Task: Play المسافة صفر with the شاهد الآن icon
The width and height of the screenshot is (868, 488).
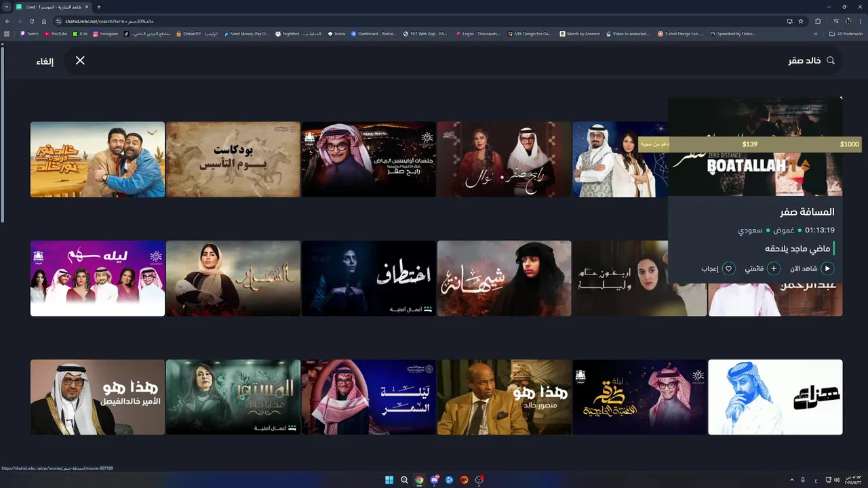Action: [x=827, y=268]
